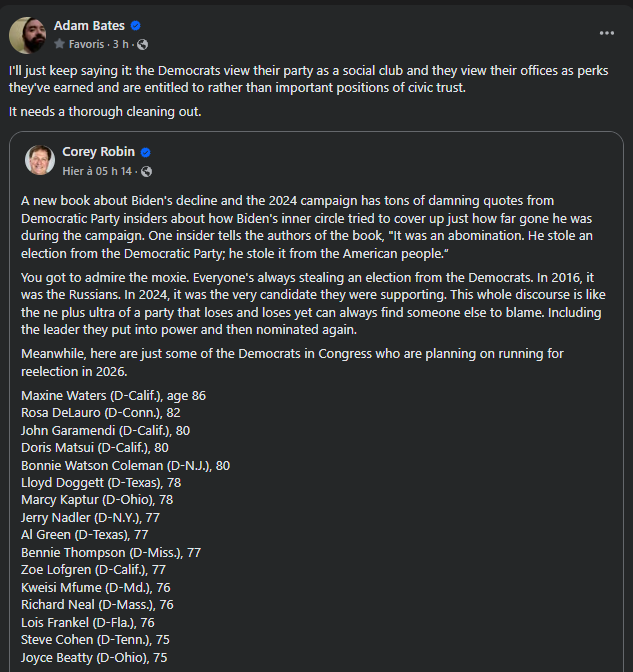The height and width of the screenshot is (672, 633).
Task: Click the 'Favoris' label under Adam Bates
Action: 85,45
